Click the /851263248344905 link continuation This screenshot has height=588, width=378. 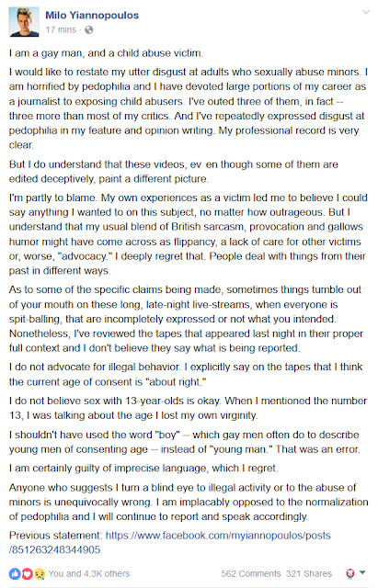coord(55,549)
